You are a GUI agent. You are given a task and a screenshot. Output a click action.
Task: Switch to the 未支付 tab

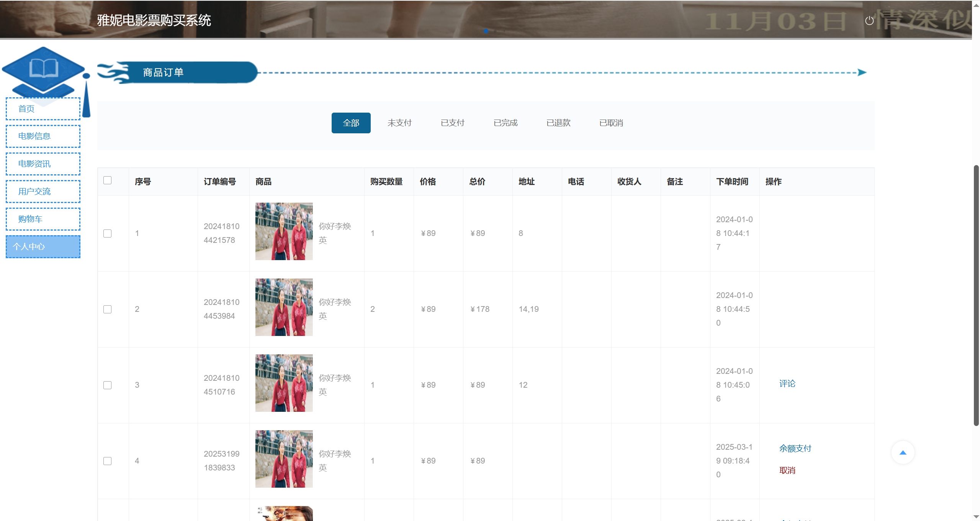point(399,123)
